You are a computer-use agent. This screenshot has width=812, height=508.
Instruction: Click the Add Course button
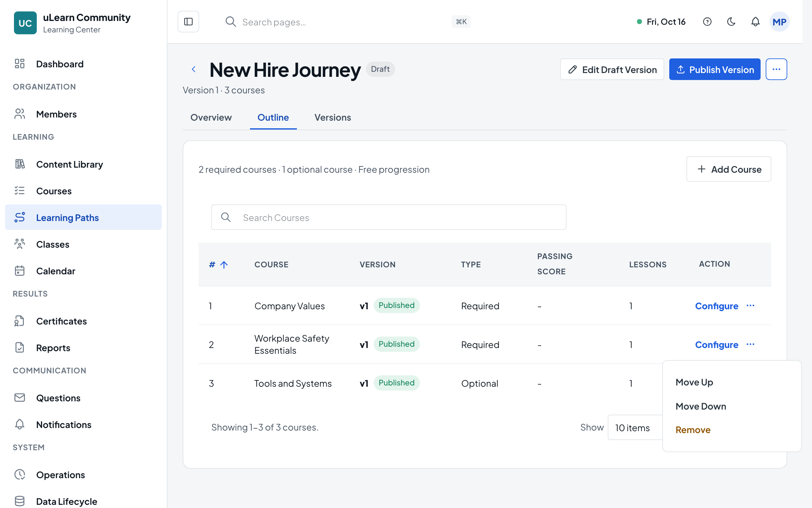coord(729,169)
